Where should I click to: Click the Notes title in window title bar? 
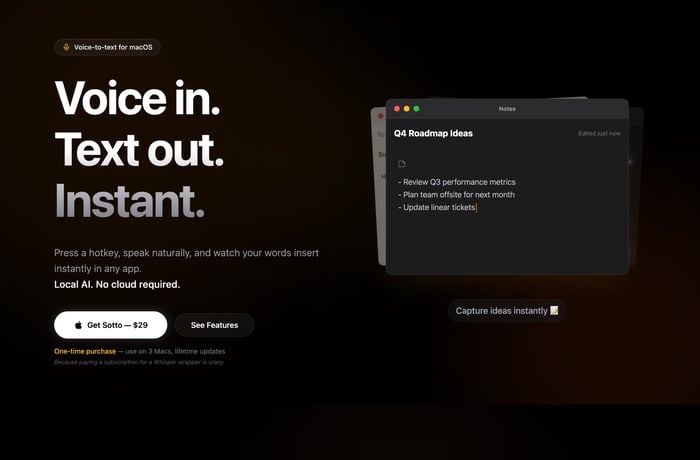tap(507, 109)
